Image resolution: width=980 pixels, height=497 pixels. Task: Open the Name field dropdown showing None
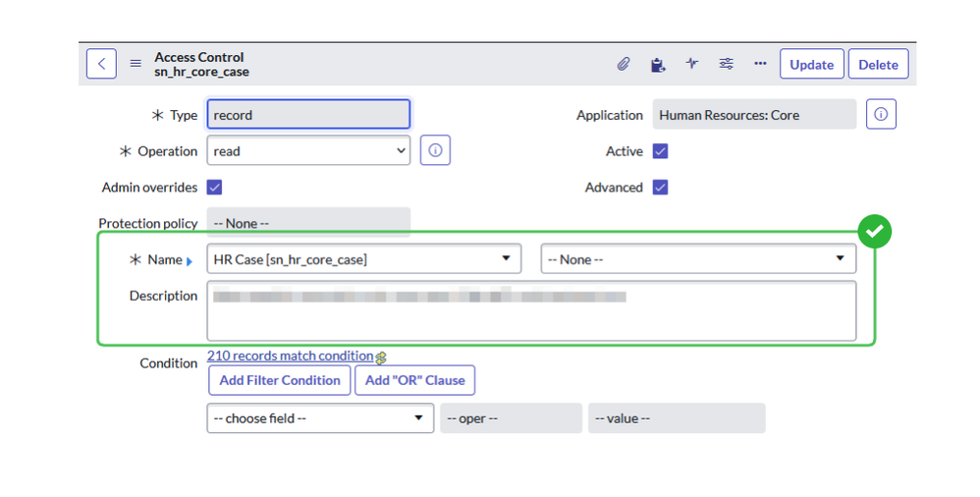click(698, 259)
